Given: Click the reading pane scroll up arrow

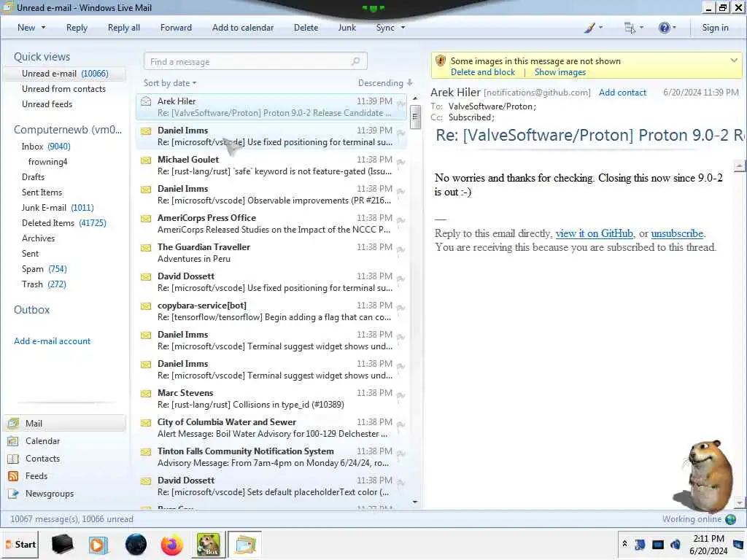Looking at the screenshot, I should pos(739,166).
